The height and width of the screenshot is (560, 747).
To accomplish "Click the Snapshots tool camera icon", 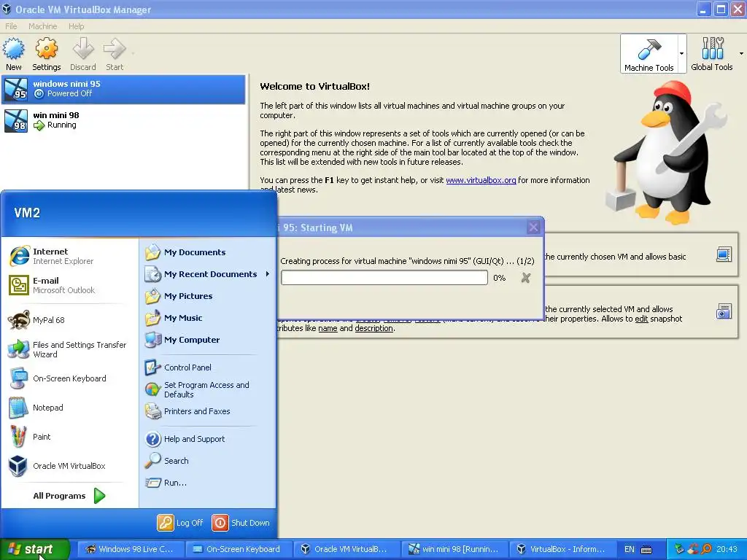I will click(724, 311).
